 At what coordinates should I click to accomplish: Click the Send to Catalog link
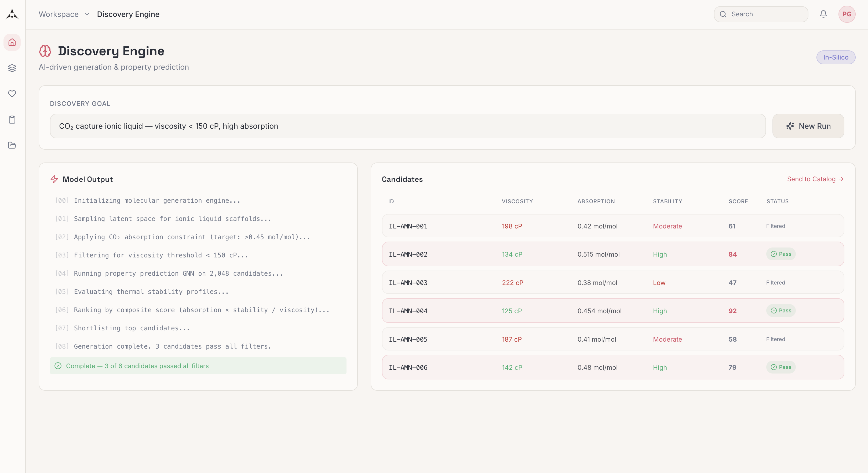(815, 179)
